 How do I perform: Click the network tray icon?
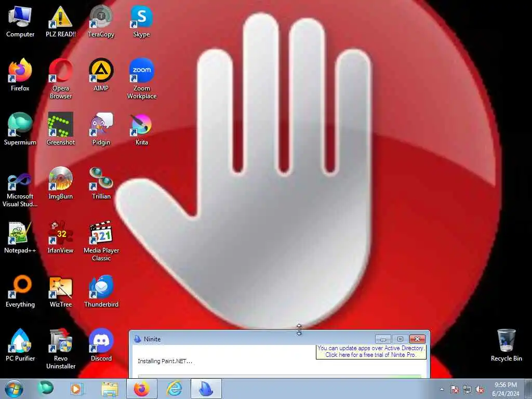[467, 390]
